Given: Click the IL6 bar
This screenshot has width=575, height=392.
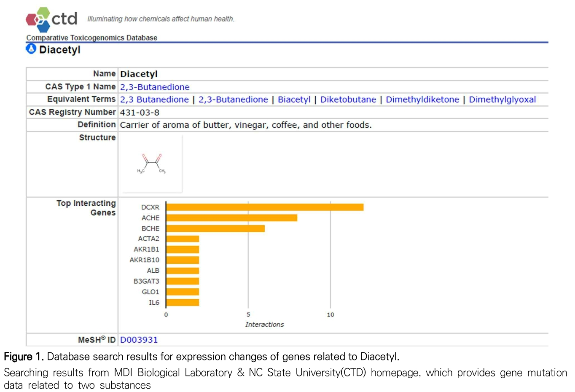Looking at the screenshot, I should pyautogui.click(x=183, y=302).
